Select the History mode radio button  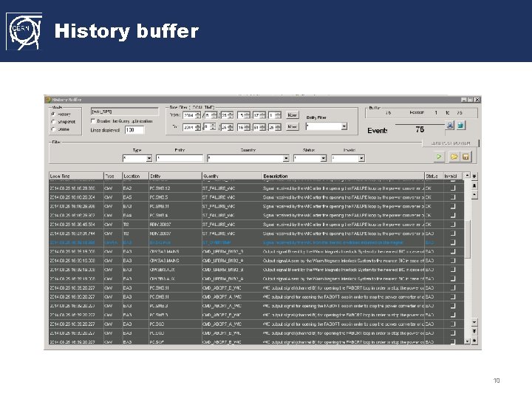click(x=53, y=115)
